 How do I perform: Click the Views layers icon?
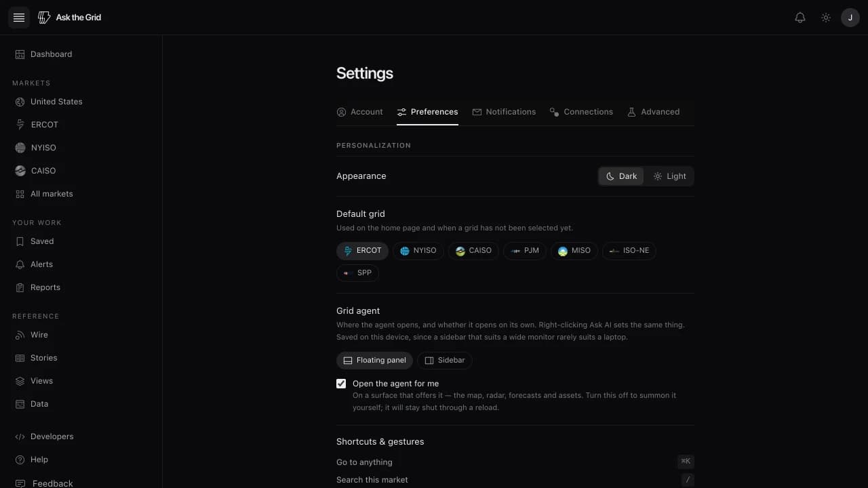tap(20, 381)
